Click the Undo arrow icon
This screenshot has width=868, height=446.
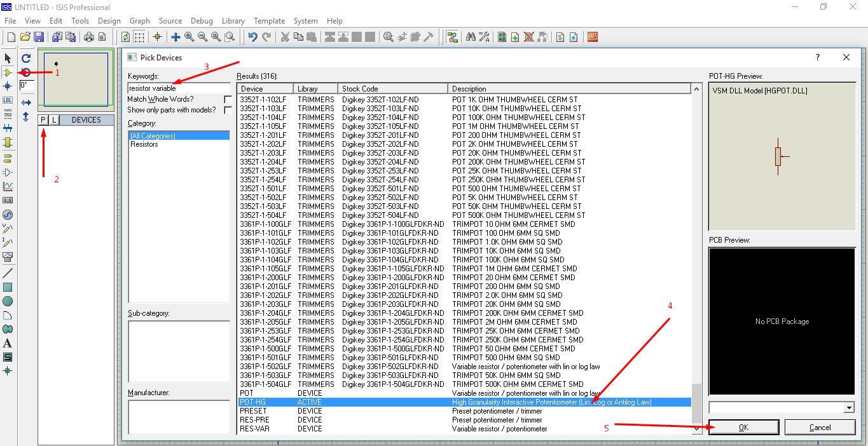point(252,37)
